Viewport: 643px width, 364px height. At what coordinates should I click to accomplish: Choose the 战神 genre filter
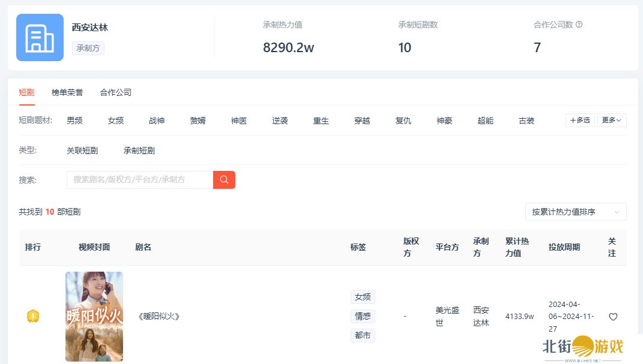click(157, 121)
